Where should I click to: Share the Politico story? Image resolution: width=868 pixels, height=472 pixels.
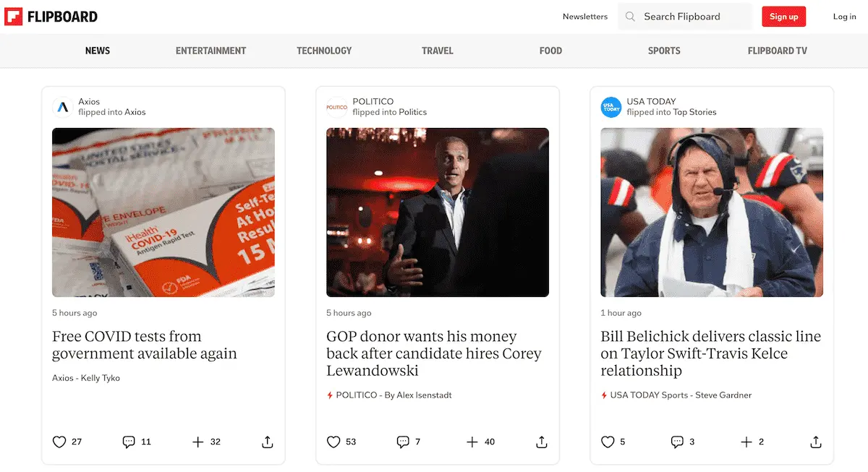pyautogui.click(x=541, y=442)
